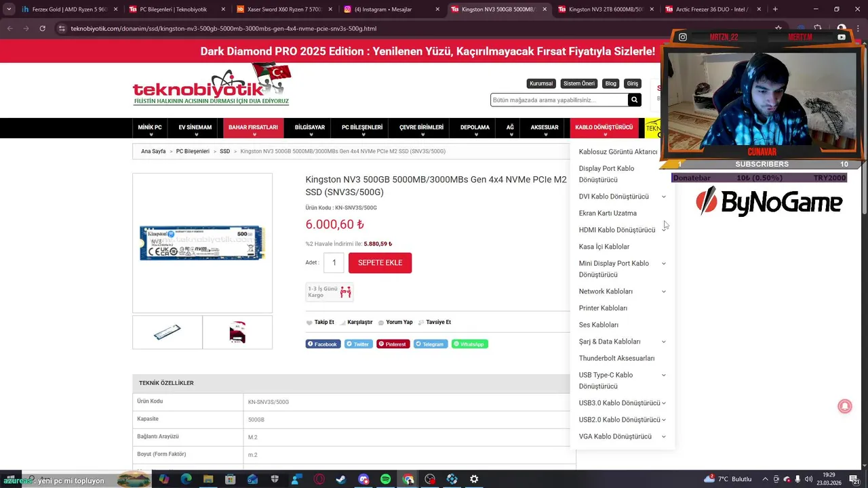Click Tavsiye Et link
Viewport: 868px width, 488px height.
click(438, 323)
